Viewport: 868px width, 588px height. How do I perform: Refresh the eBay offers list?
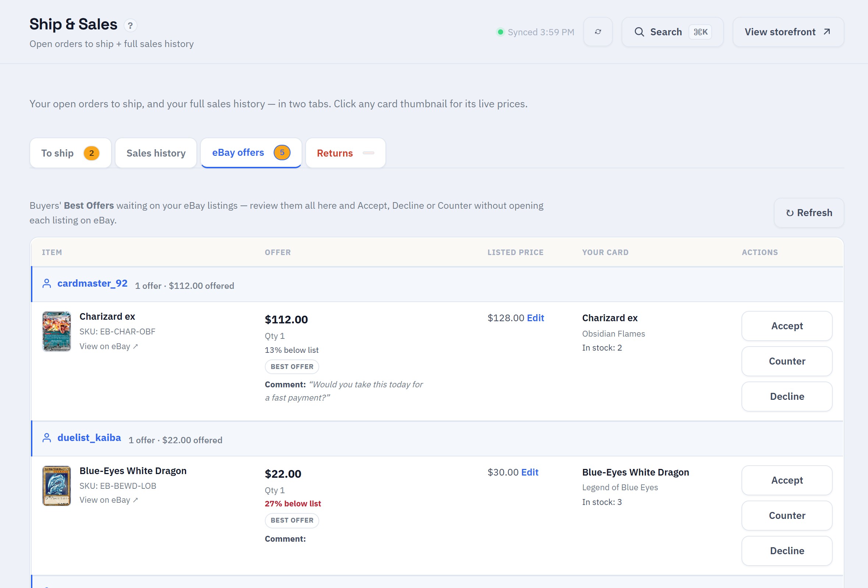(809, 213)
